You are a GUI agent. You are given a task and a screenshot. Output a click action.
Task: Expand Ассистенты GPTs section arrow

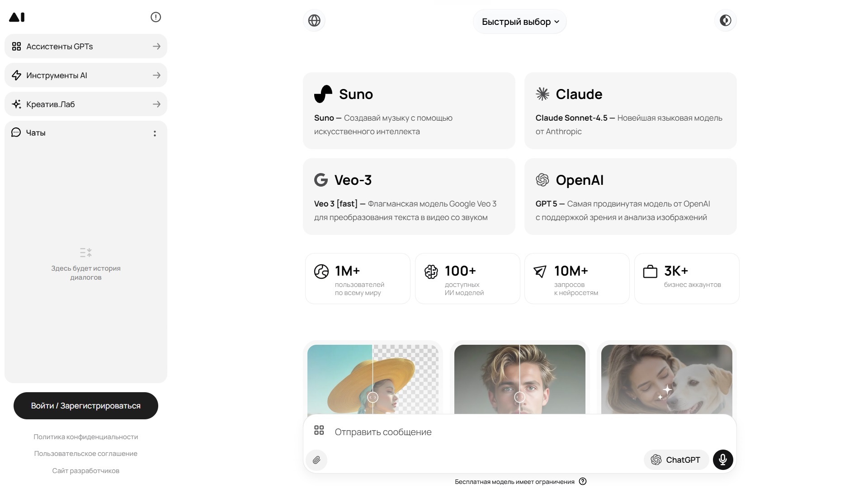[x=156, y=47]
